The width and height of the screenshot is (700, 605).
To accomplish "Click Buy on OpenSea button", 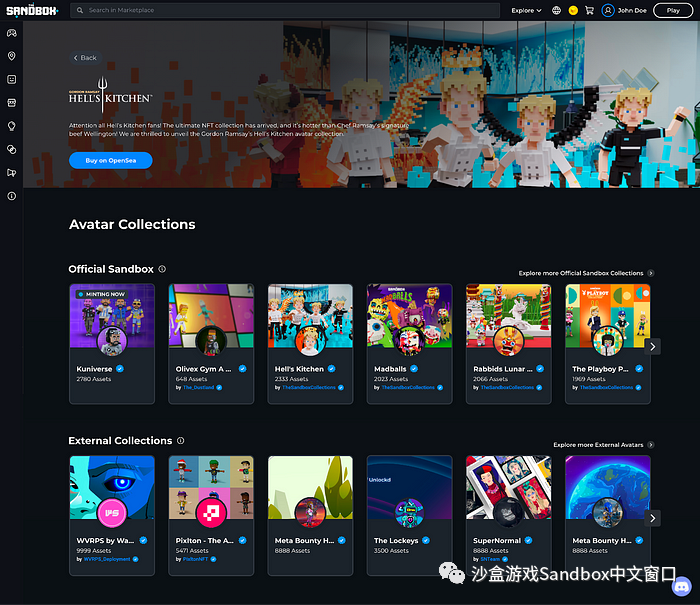I will tap(111, 160).
